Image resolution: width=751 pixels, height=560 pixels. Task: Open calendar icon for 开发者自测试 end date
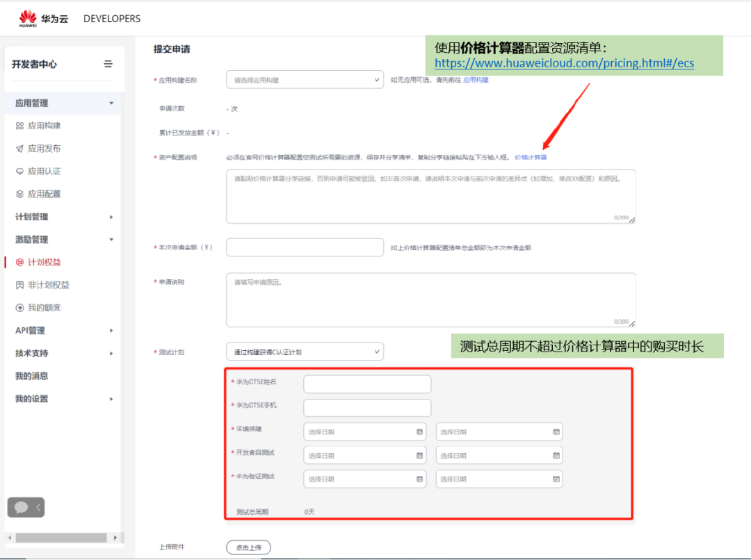(556, 456)
